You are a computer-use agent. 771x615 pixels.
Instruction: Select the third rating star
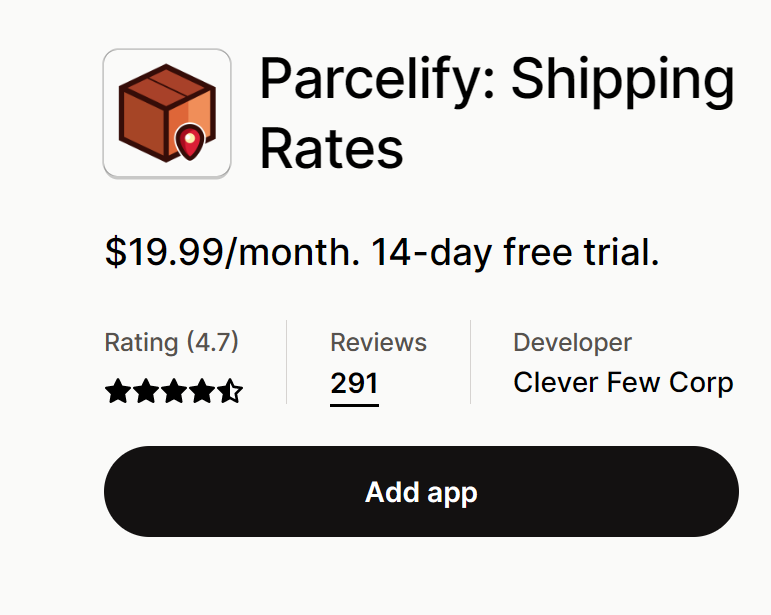pyautogui.click(x=174, y=391)
